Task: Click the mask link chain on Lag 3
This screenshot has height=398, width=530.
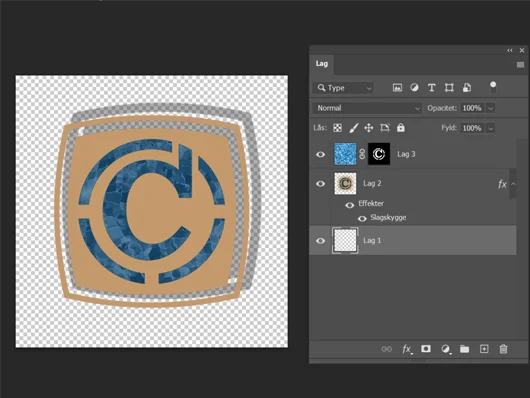Action: coord(362,154)
